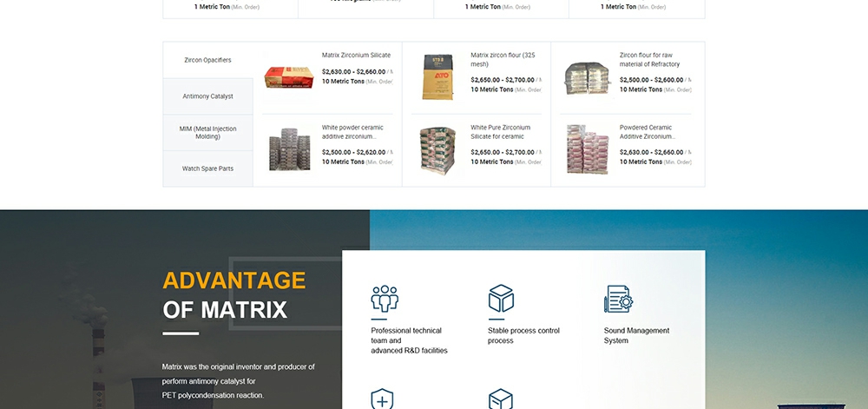
Task: Click 'Professional technical team and advanced R&D' text
Action: [409, 340]
